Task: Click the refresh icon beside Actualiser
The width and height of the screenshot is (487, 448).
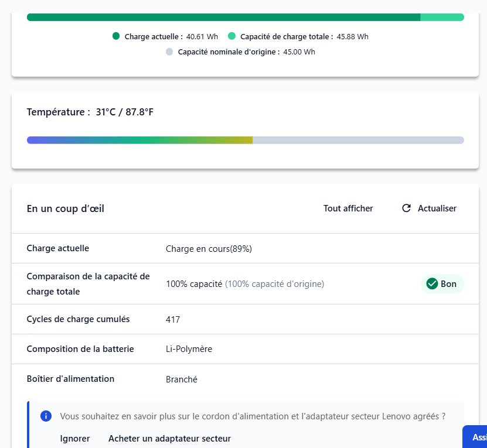Action: [x=406, y=208]
